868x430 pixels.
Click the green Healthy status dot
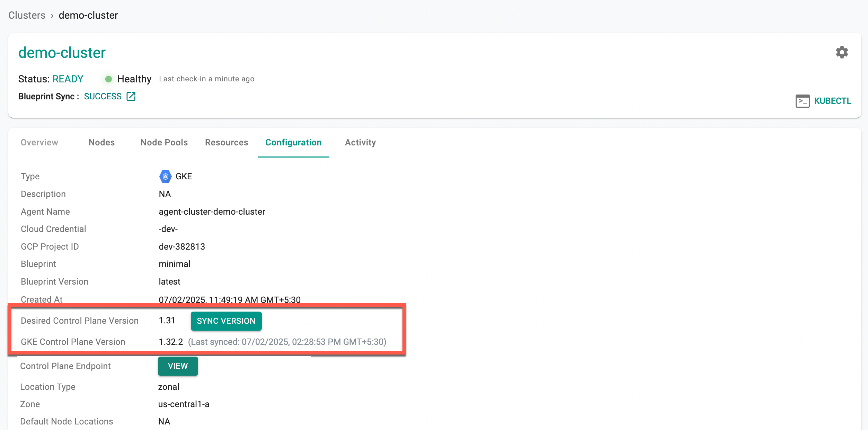tap(108, 79)
